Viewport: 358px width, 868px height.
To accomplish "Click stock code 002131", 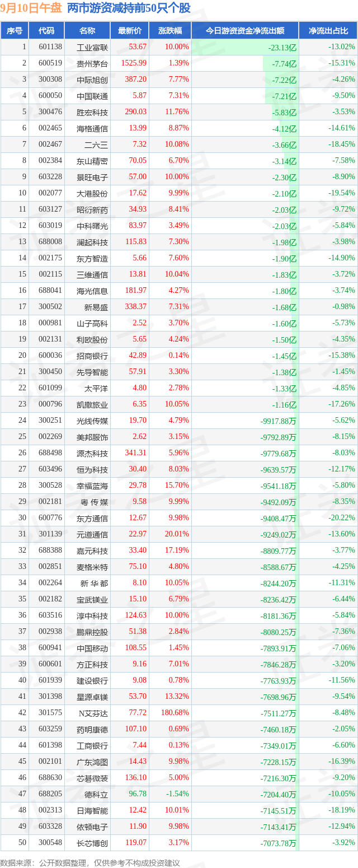I will point(50,339).
